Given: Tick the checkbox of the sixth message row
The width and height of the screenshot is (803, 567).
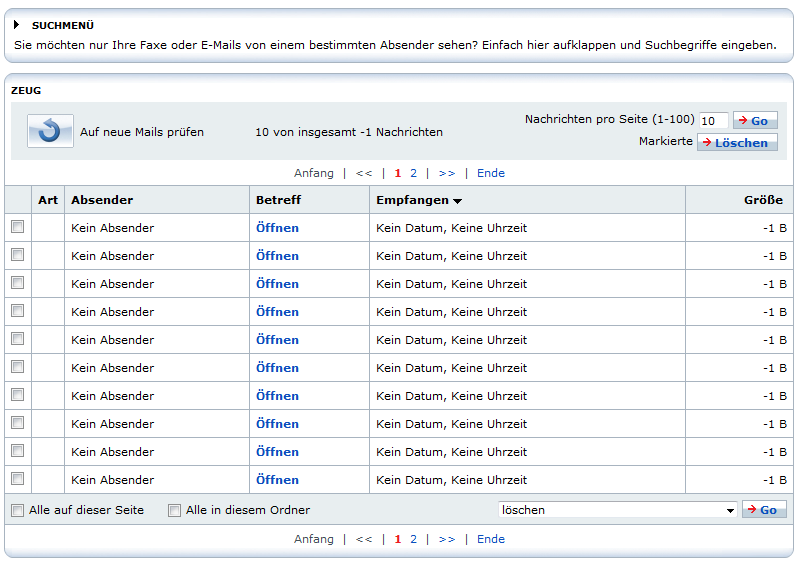Looking at the screenshot, I should (18, 367).
